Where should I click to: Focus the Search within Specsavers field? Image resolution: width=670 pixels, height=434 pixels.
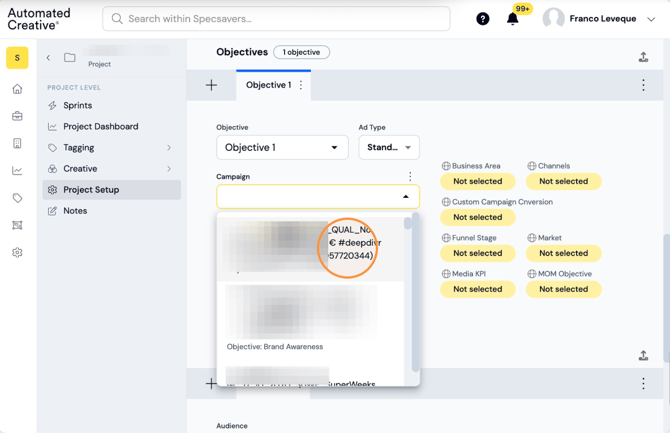click(276, 19)
